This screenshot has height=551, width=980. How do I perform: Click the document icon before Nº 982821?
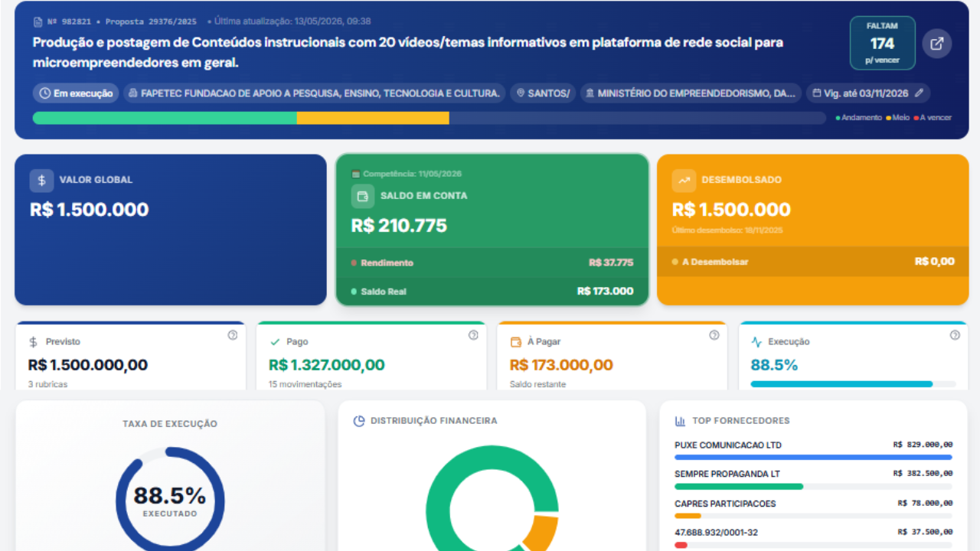pyautogui.click(x=38, y=21)
